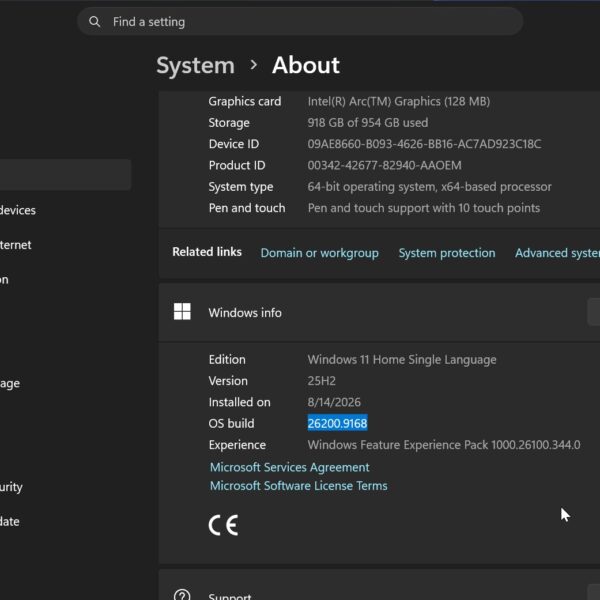Open the sidebar item ending in urity
This screenshot has width=600, height=600.
pyautogui.click(x=11, y=487)
